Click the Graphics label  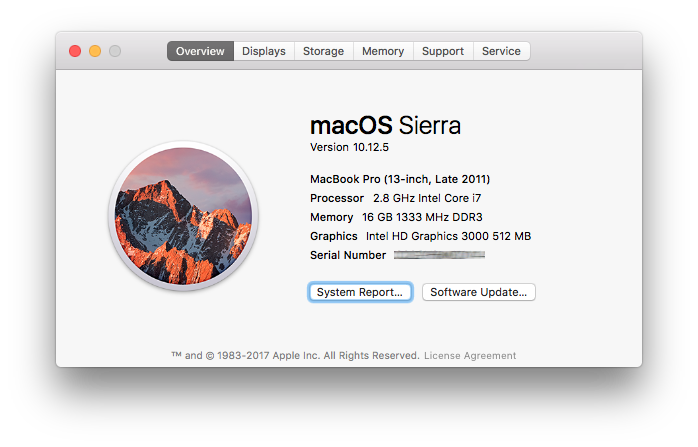coord(334,236)
